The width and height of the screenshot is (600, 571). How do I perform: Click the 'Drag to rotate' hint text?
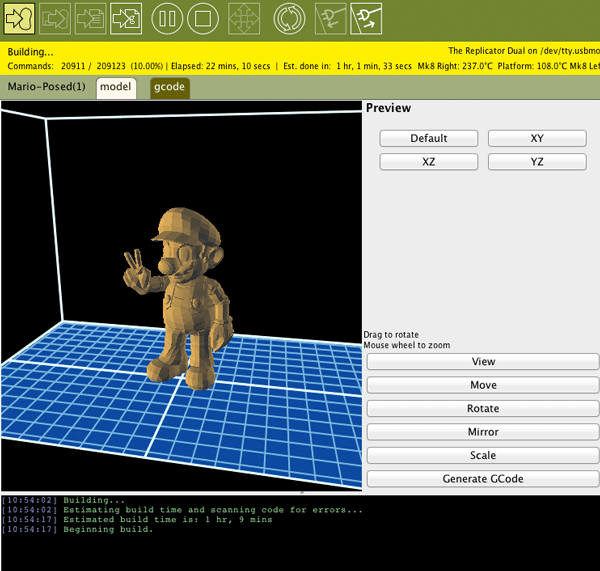pyautogui.click(x=391, y=335)
